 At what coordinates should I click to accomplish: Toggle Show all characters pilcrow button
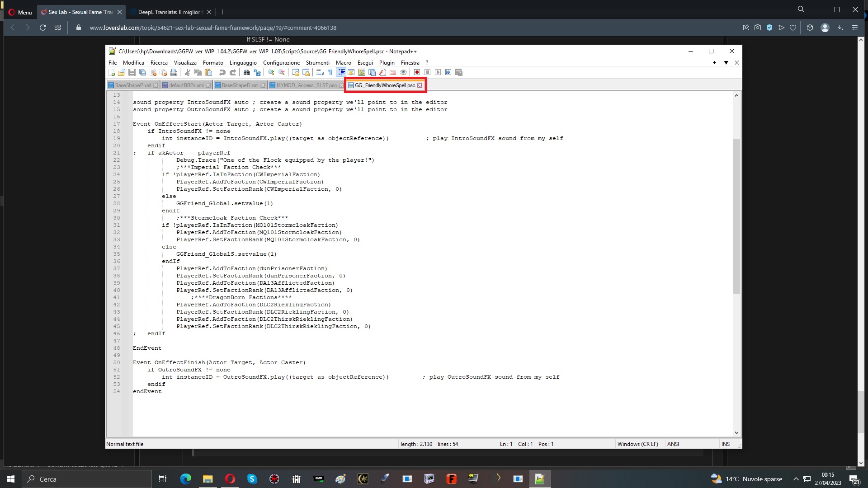(x=330, y=72)
